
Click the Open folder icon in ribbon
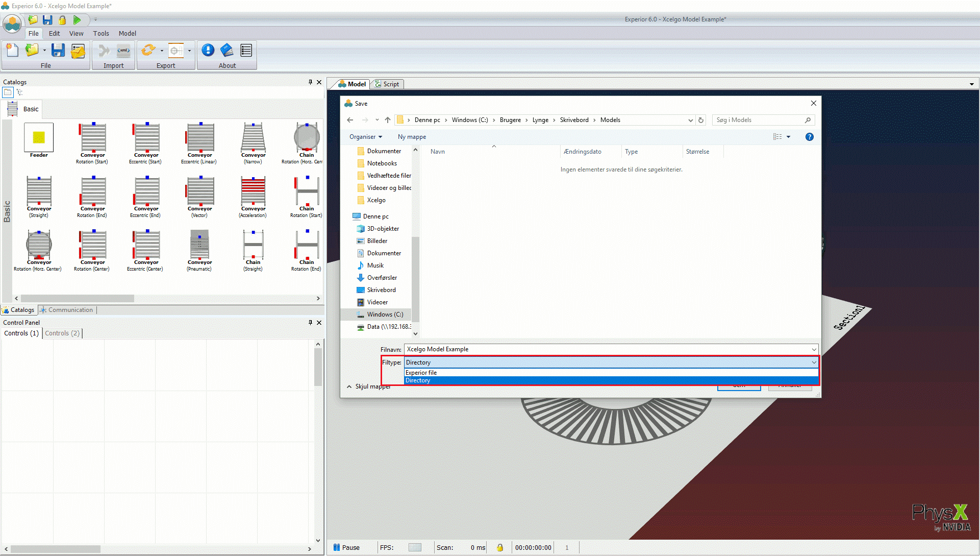pyautogui.click(x=32, y=50)
